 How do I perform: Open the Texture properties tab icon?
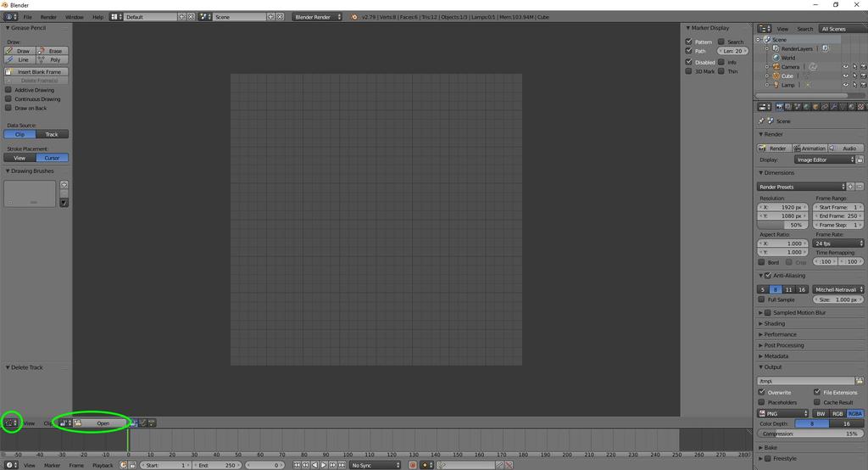point(861,106)
